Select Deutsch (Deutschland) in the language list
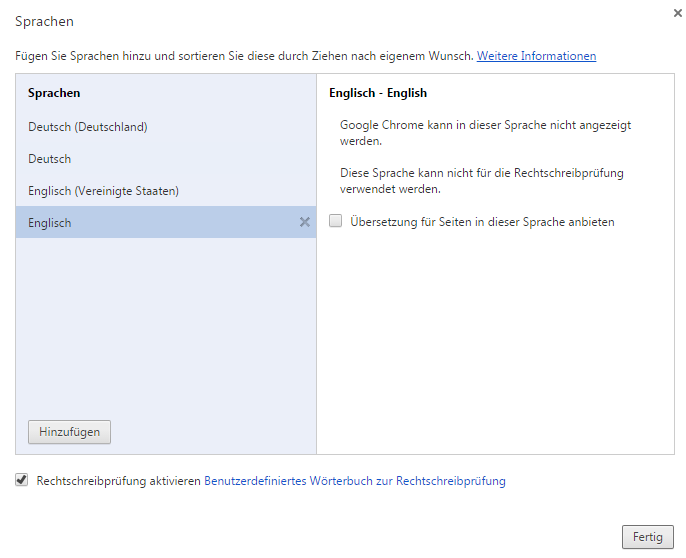 pos(88,127)
